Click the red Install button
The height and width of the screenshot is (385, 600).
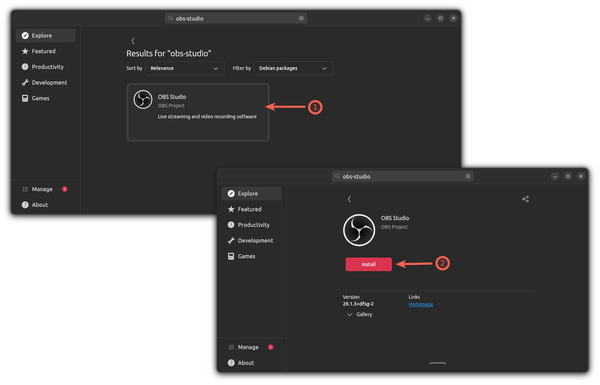pyautogui.click(x=368, y=264)
